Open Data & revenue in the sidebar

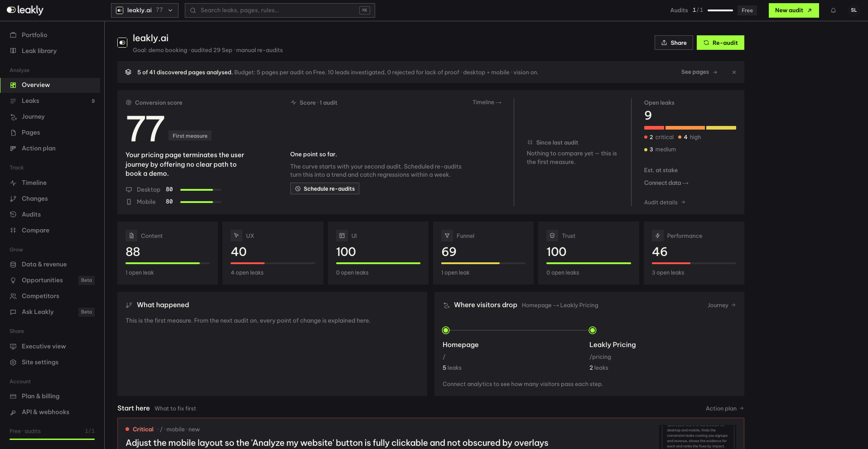tap(50, 264)
